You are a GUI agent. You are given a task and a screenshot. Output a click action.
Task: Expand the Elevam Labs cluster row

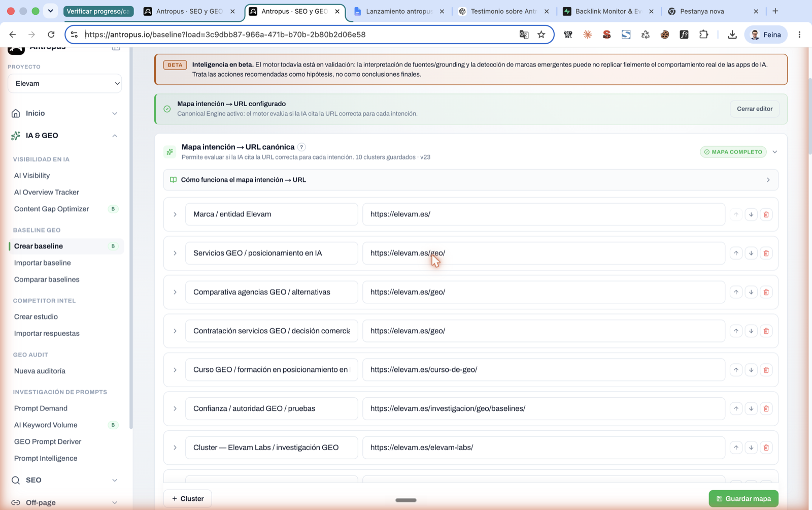pyautogui.click(x=175, y=448)
